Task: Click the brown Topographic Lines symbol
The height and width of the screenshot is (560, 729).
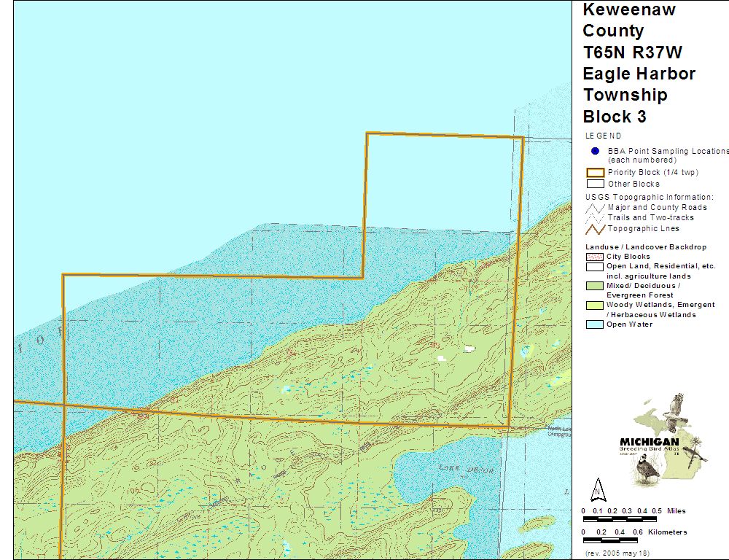Action: point(595,229)
